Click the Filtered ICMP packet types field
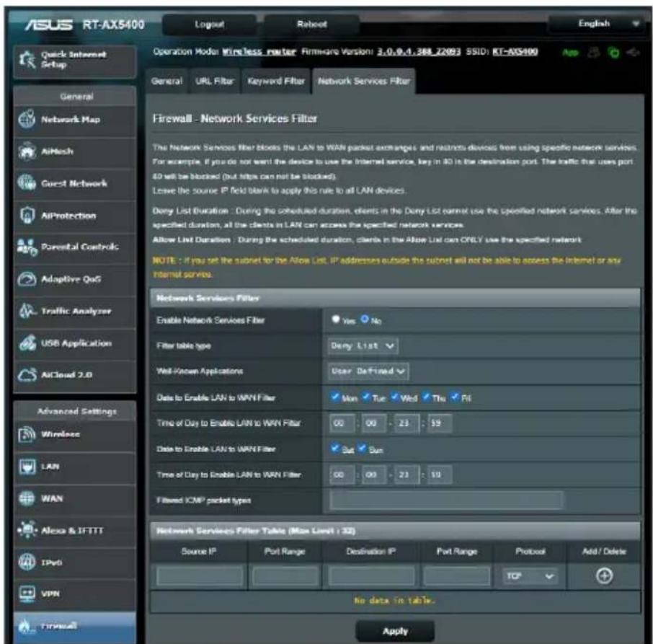This screenshot has height=644, width=653. click(446, 500)
